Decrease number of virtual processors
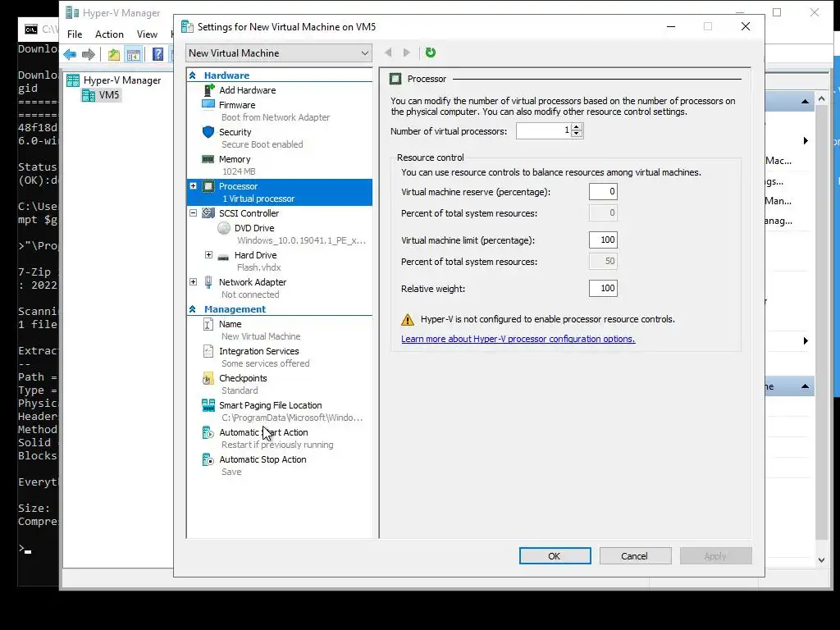 577,134
